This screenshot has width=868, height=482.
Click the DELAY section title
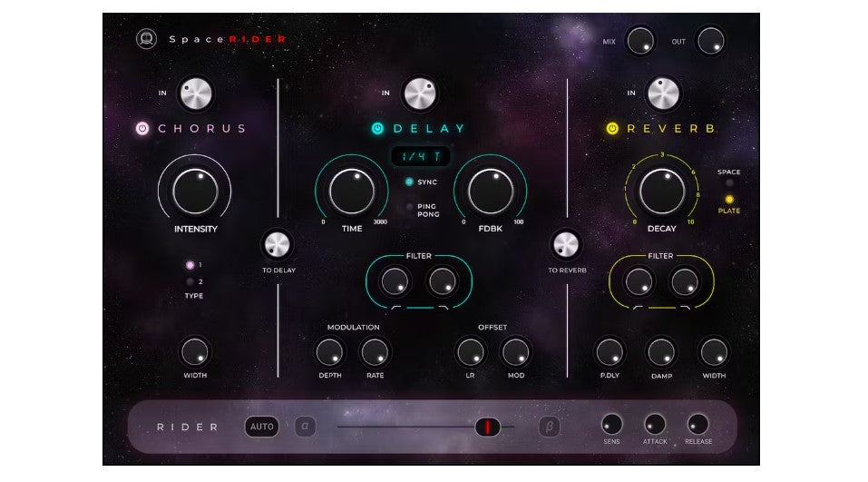[x=429, y=129]
